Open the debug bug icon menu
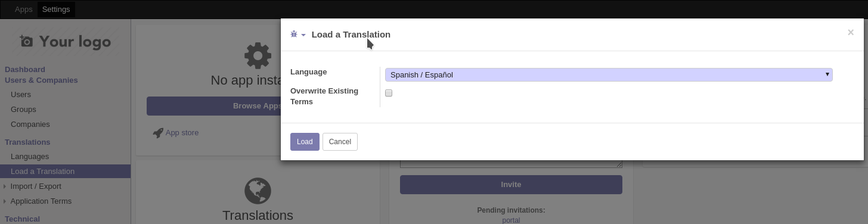Viewport: 868px width, 224px height. (x=297, y=35)
